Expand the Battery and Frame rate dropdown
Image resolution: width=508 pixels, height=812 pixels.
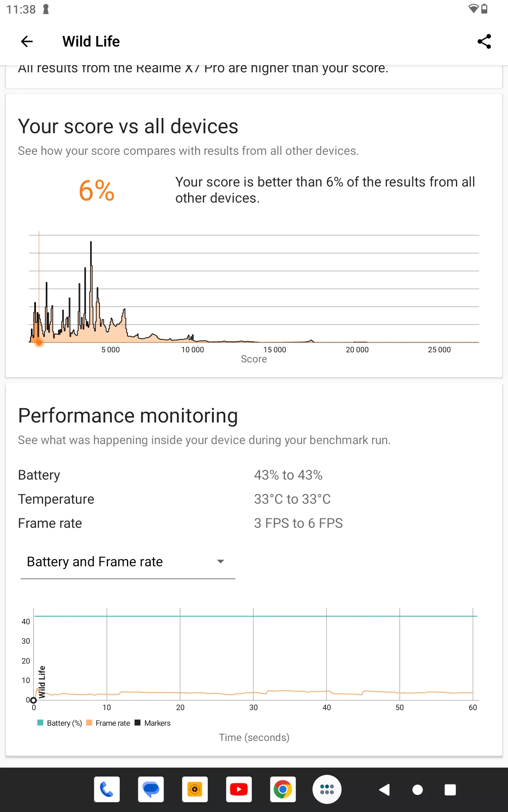128,562
